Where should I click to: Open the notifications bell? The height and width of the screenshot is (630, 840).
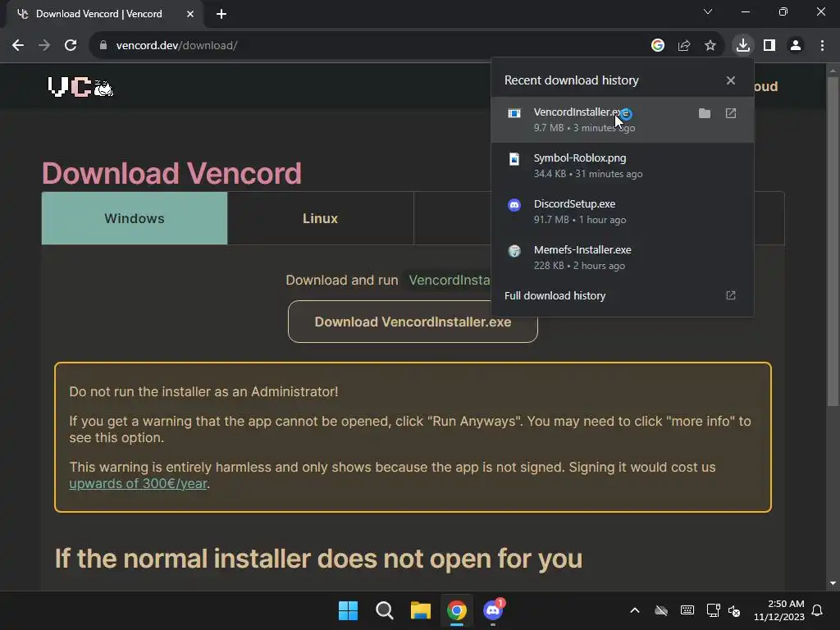818,610
